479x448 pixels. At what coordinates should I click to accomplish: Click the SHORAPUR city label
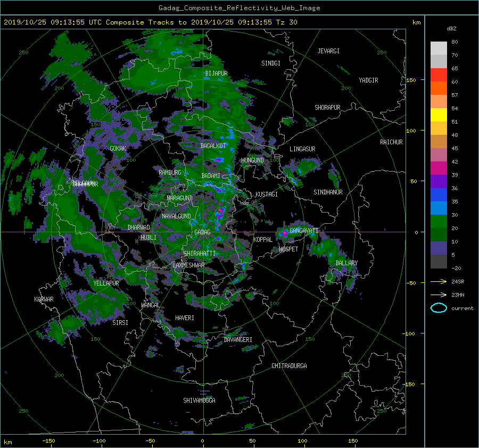327,108
